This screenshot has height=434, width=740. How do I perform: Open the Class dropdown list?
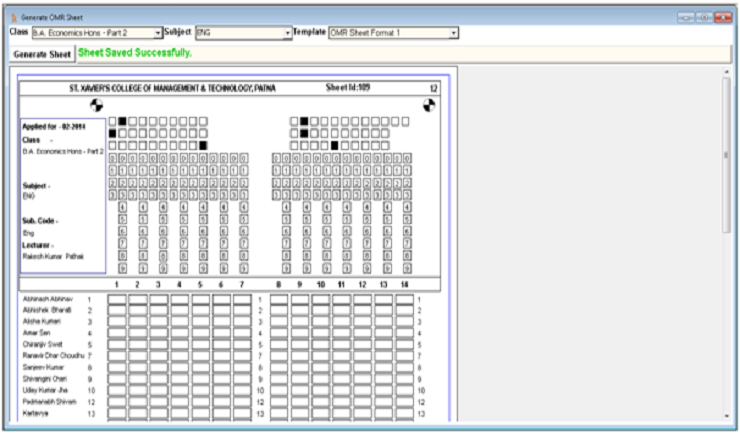[157, 33]
